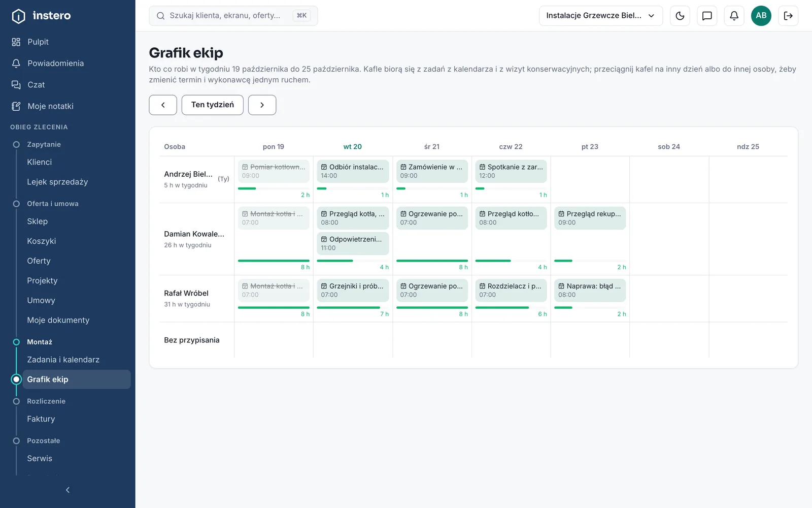Image resolution: width=812 pixels, height=508 pixels.
Task: Select the Montaż stage marker in the sidebar
Action: (x=16, y=342)
